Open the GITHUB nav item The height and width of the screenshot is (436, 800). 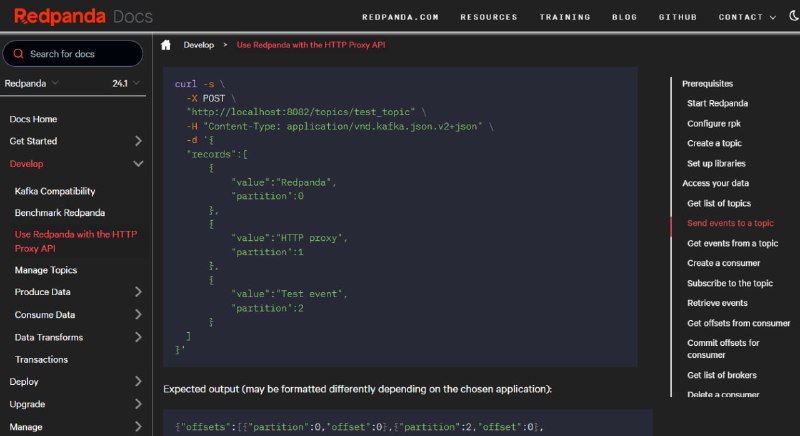678,17
